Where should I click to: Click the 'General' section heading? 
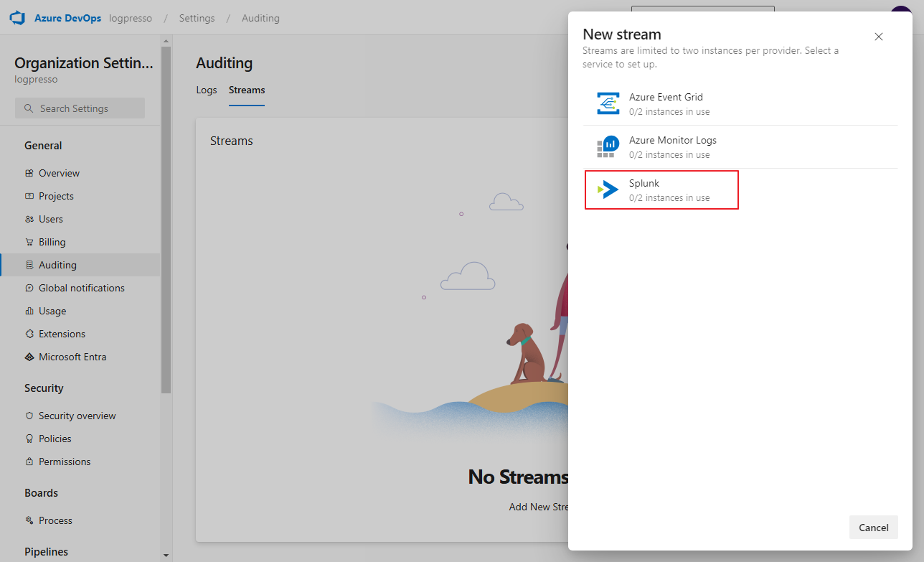coord(43,146)
